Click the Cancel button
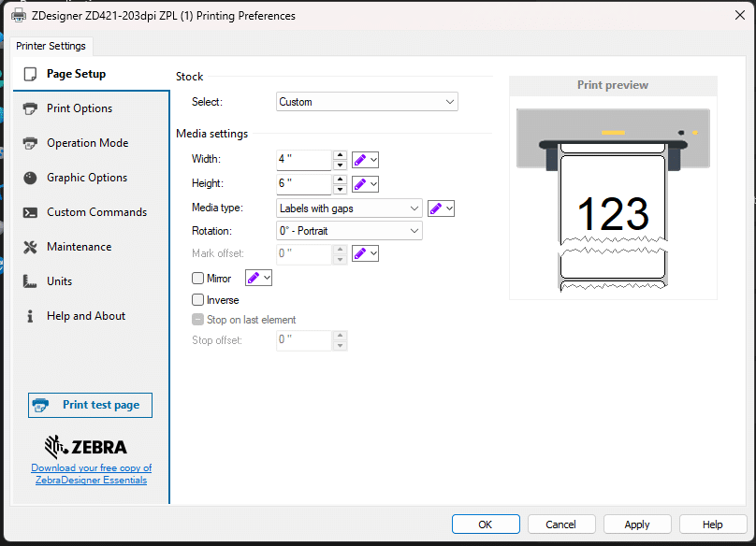 561,524
